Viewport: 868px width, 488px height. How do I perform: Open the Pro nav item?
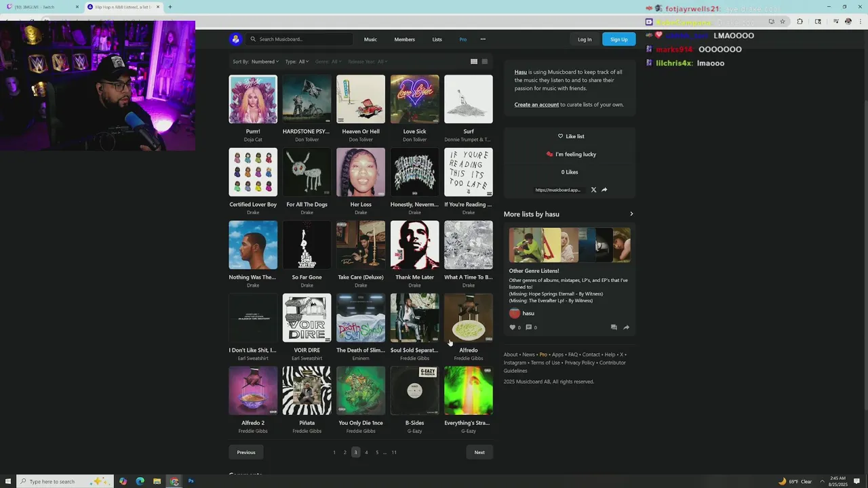pos(463,39)
